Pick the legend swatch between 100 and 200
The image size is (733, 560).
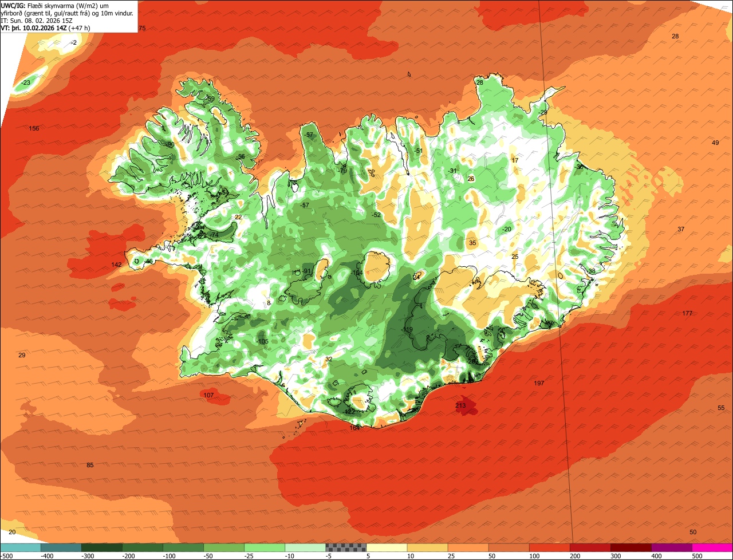click(x=550, y=547)
